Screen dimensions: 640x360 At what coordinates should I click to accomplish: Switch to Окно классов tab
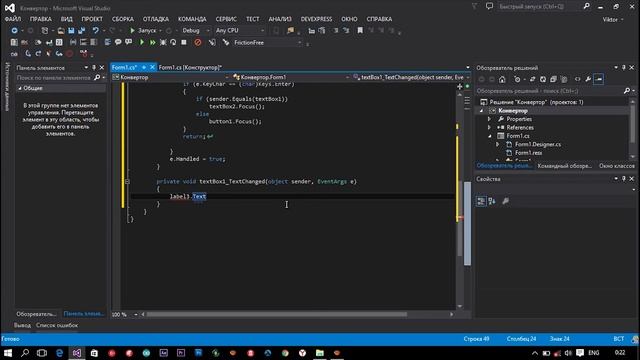(617, 166)
